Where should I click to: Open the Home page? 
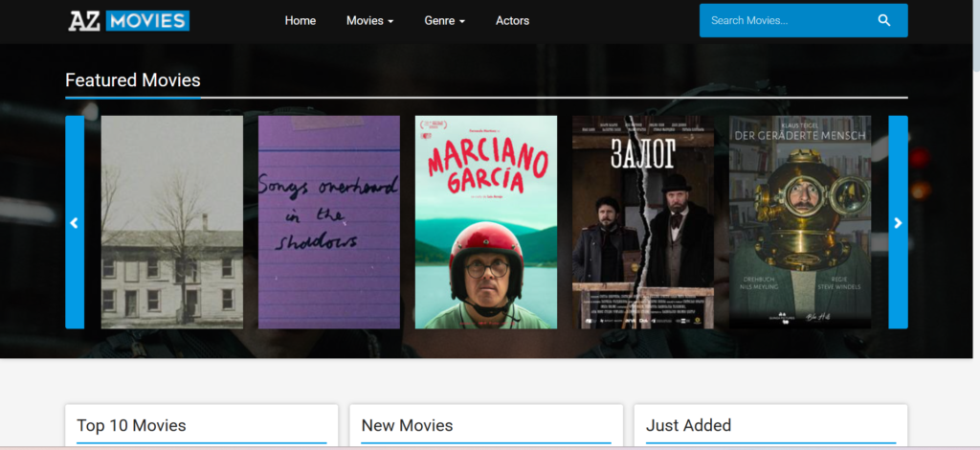click(300, 21)
